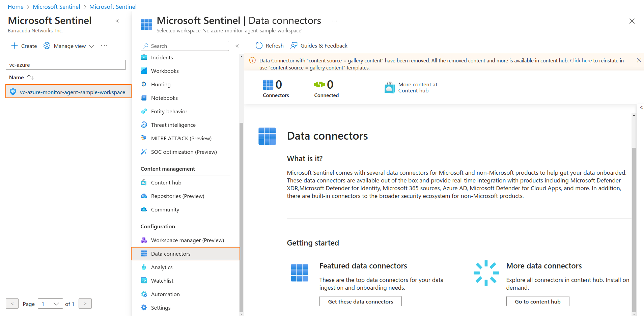The width and height of the screenshot is (644, 316).
Task: Open the Community people icon
Action: (144, 209)
